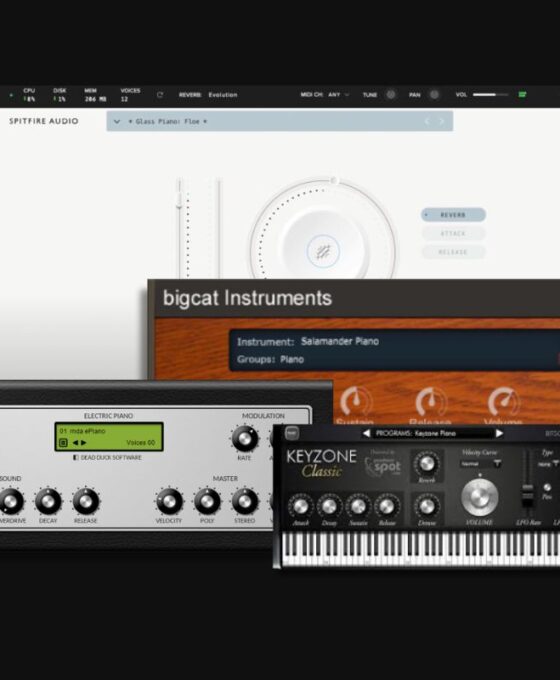Viewport: 560px width, 680px height.
Task: Click the Groups: Piano text
Action: (x=270, y=359)
